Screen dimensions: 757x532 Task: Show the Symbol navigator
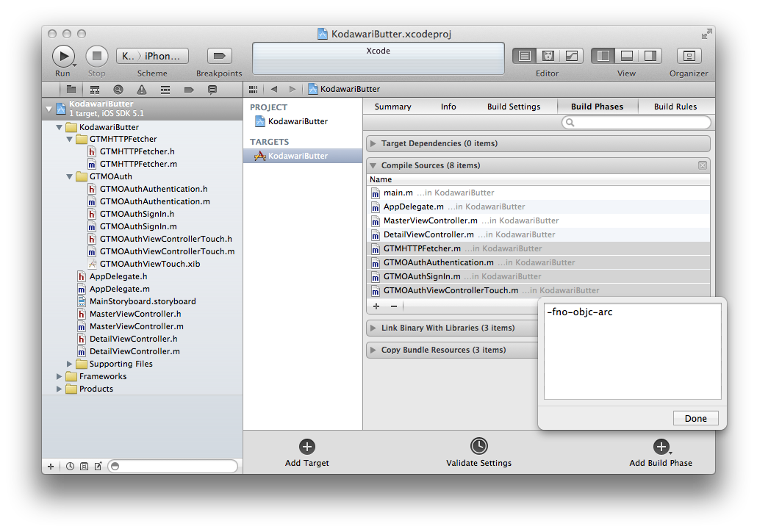(95, 90)
